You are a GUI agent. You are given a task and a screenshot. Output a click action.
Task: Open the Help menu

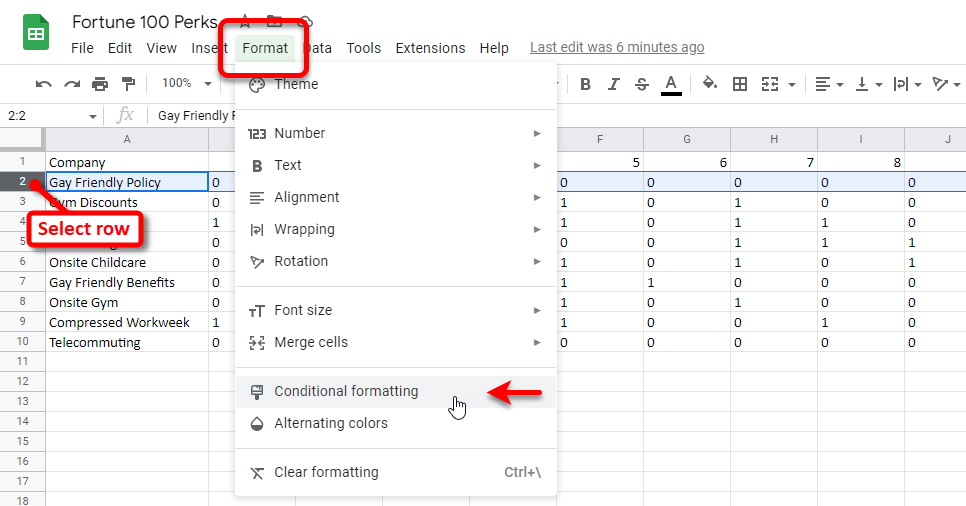click(494, 48)
